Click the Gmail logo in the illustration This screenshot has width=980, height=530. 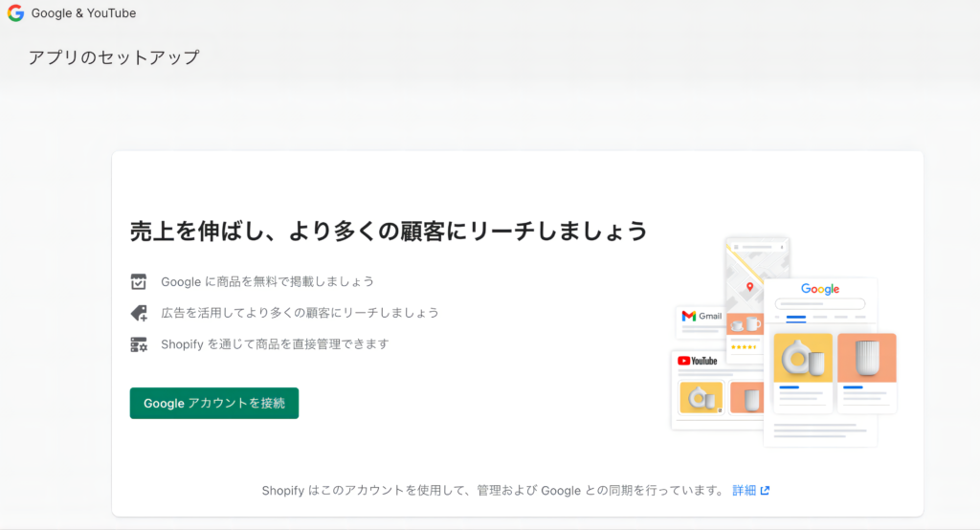tap(702, 317)
